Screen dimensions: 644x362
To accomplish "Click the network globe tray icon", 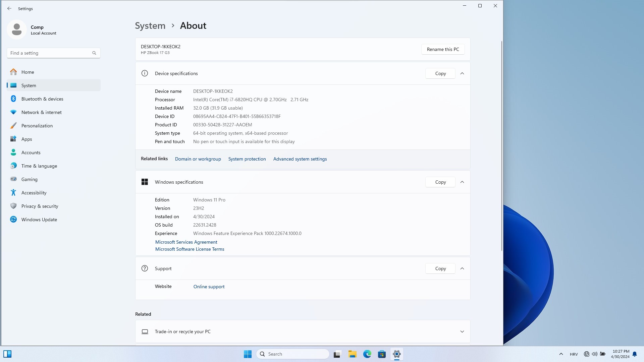I will 586,354.
